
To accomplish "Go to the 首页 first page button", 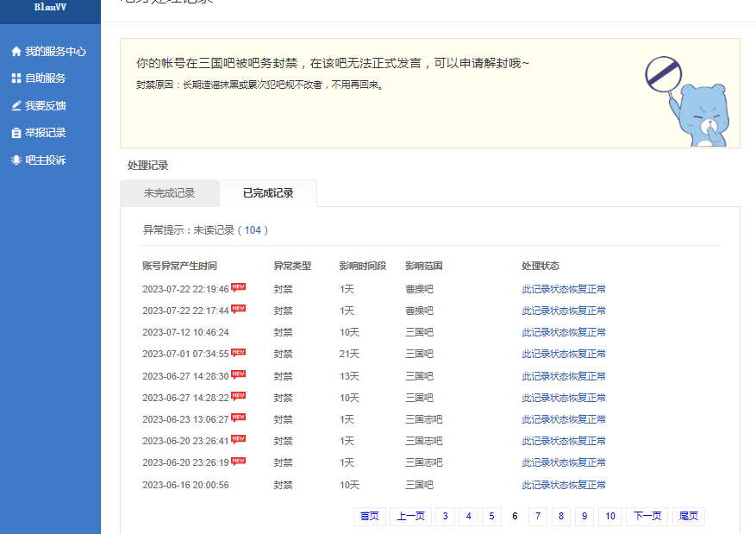I will point(369,517).
